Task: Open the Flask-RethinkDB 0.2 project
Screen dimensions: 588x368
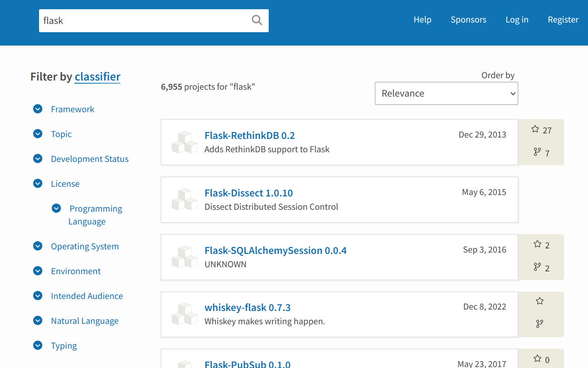Action: [x=249, y=135]
